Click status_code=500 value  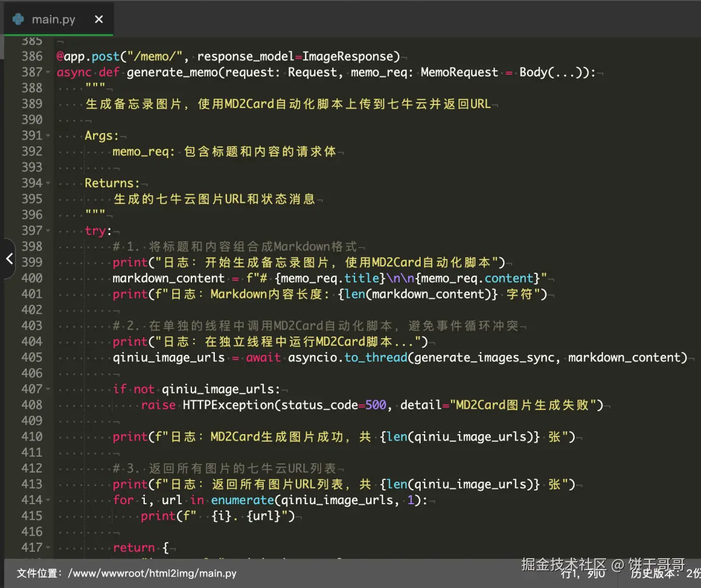(334, 405)
